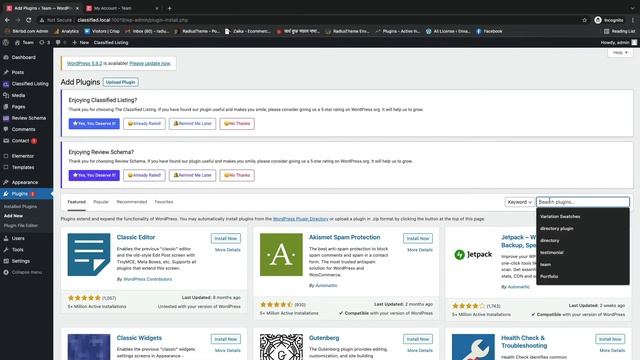Reload the page with refresh icon

[29, 20]
